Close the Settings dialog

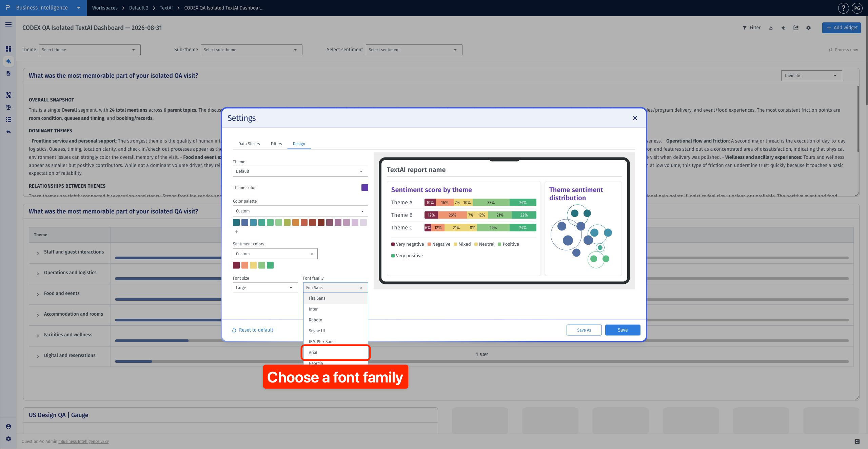click(635, 118)
